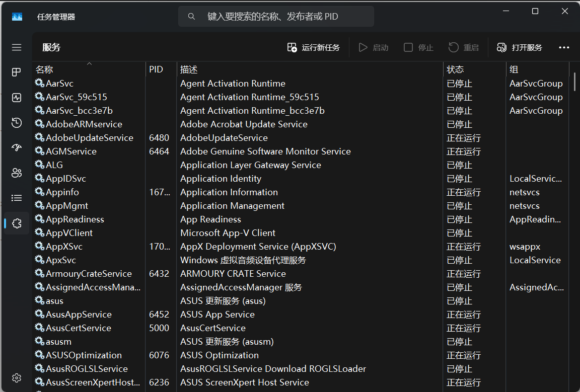Click PID 5000 cell

pos(159,328)
